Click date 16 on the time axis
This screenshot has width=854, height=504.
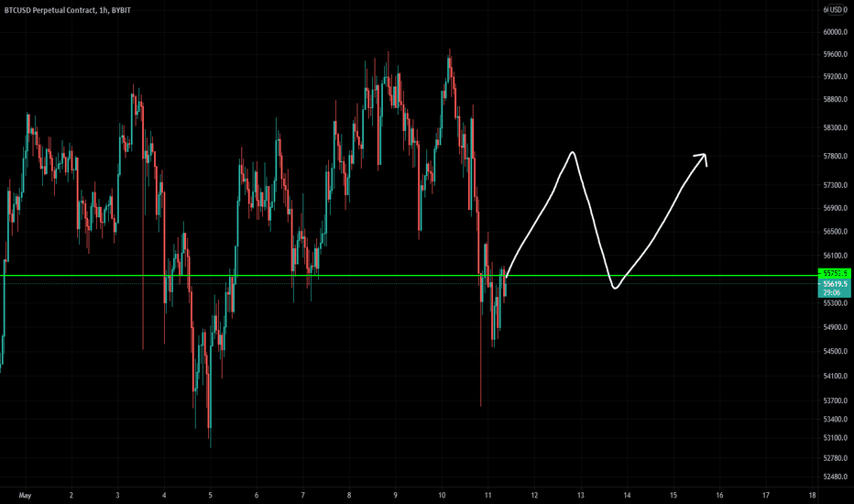click(x=719, y=495)
